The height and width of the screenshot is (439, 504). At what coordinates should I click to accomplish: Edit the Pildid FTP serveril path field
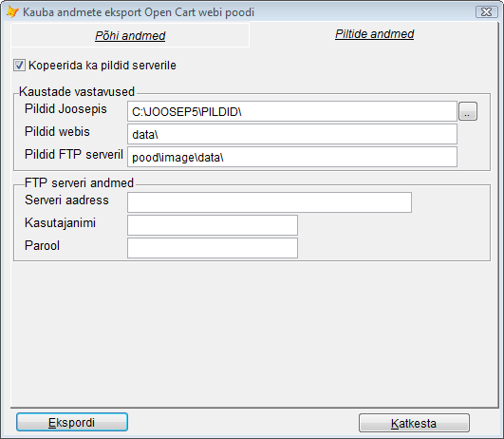292,157
